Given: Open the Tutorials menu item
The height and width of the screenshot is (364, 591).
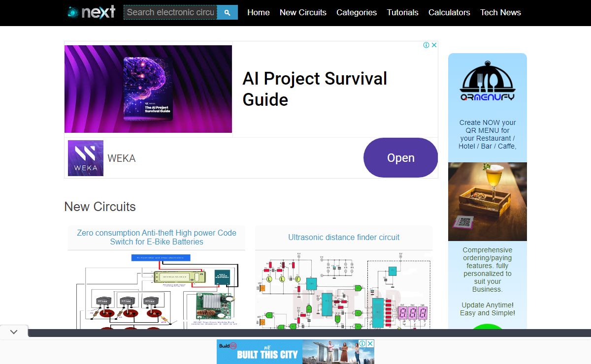Looking at the screenshot, I should (402, 12).
